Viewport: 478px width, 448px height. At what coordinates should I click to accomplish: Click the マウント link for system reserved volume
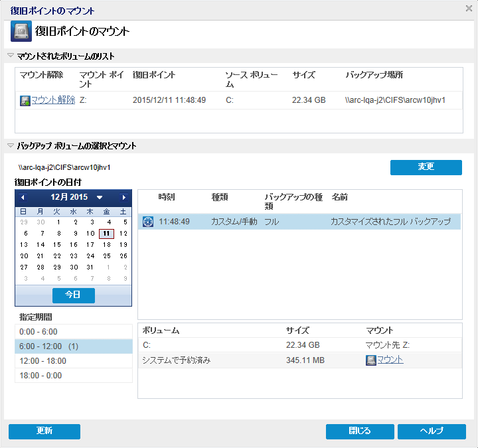click(x=390, y=360)
